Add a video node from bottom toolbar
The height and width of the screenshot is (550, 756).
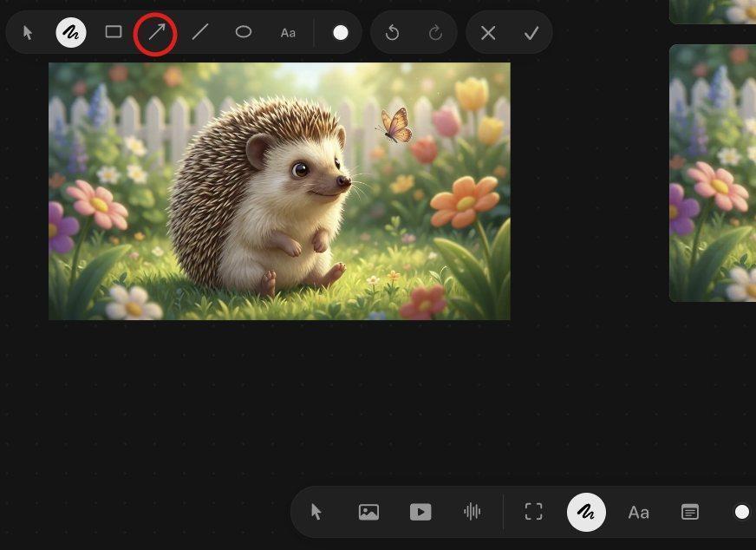point(420,512)
